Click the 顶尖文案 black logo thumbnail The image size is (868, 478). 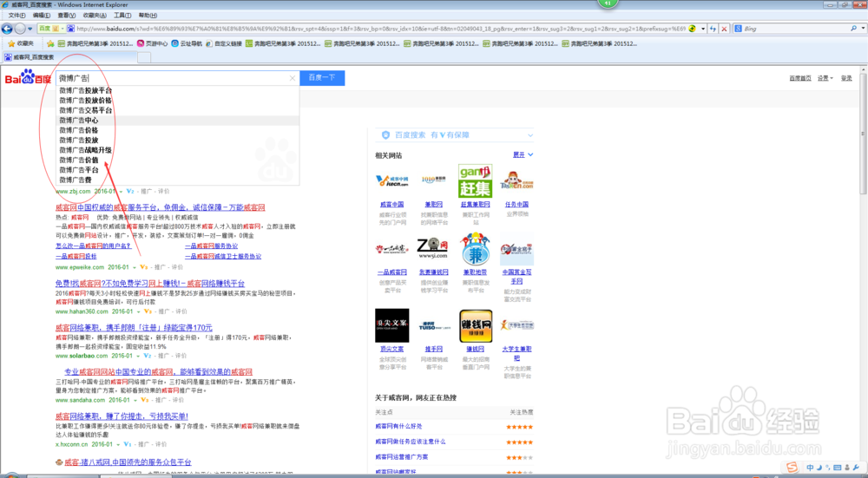click(392, 325)
